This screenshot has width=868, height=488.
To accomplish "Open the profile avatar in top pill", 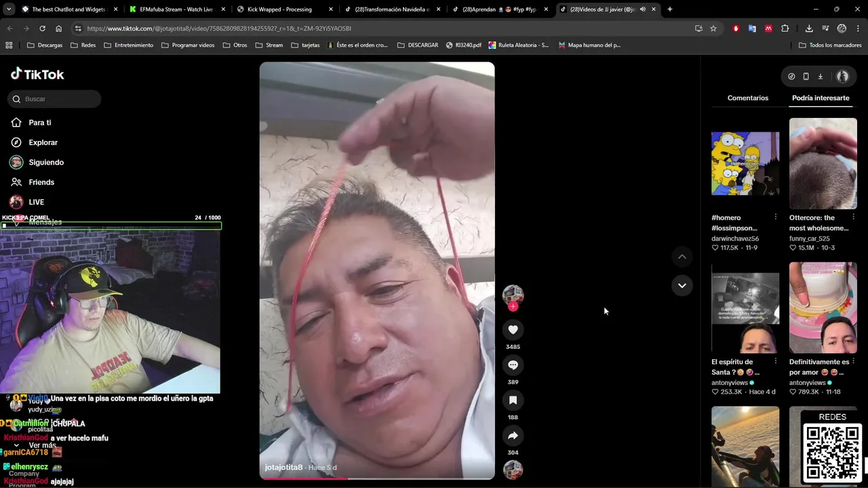I will [x=843, y=77].
